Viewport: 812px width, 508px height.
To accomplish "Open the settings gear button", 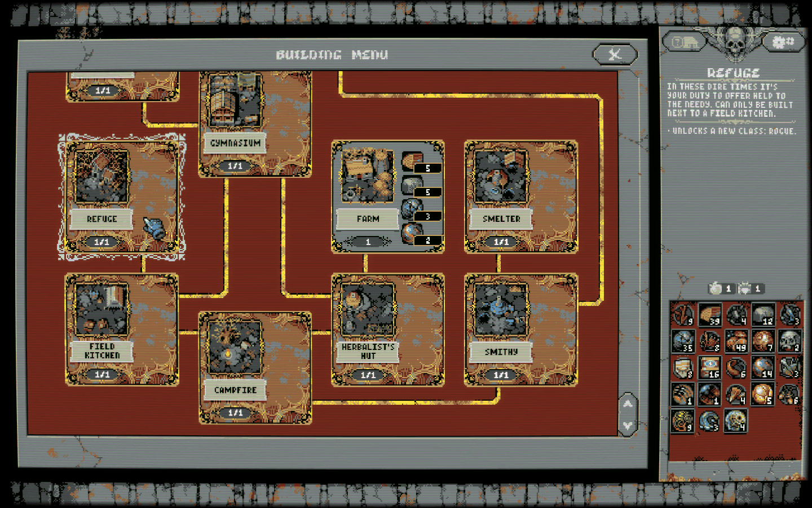I will (783, 42).
